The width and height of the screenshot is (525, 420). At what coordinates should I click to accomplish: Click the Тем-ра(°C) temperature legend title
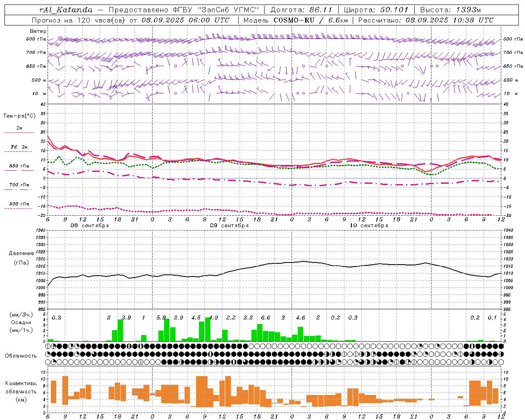click(19, 116)
